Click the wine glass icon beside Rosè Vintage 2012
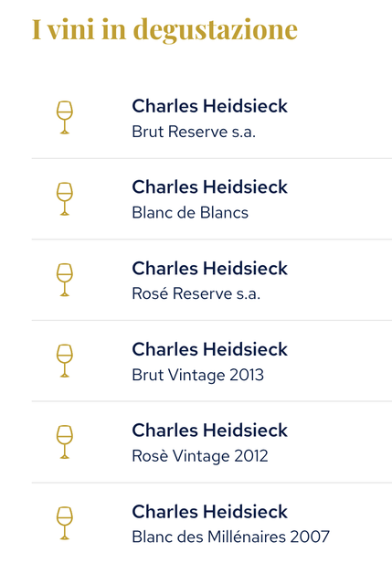The image size is (392, 585). click(x=65, y=442)
